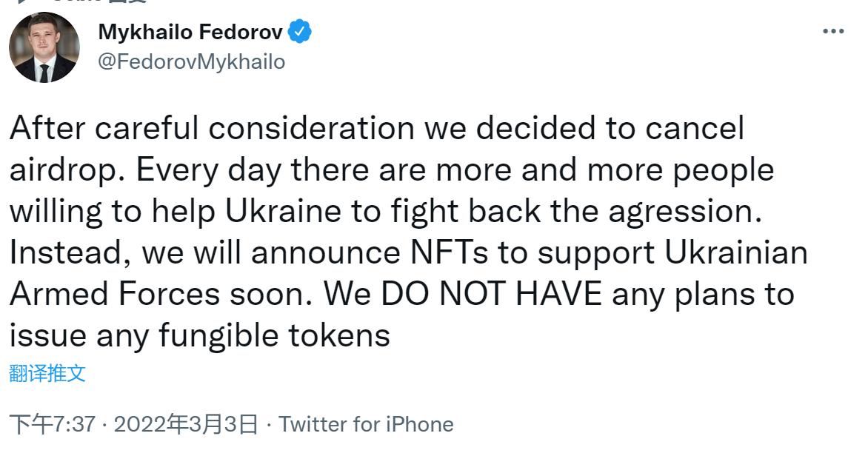Click the blue verified badge

pyautogui.click(x=300, y=32)
